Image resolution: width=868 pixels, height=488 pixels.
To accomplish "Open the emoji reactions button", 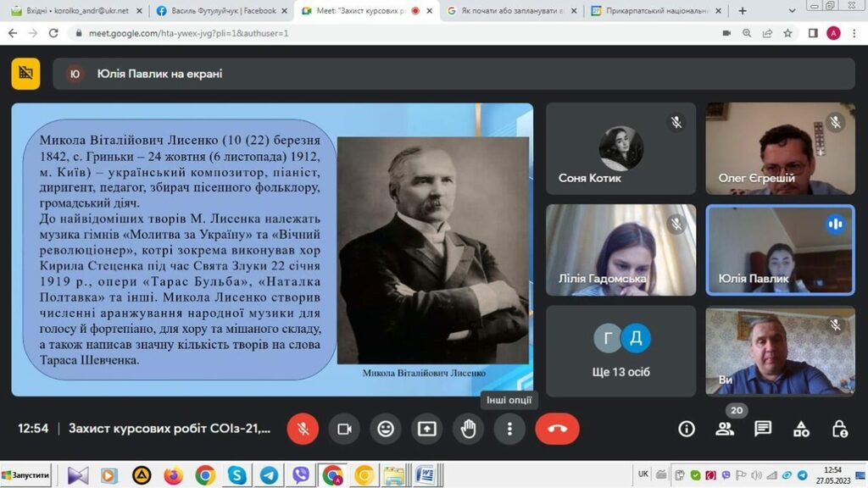I will [x=386, y=429].
